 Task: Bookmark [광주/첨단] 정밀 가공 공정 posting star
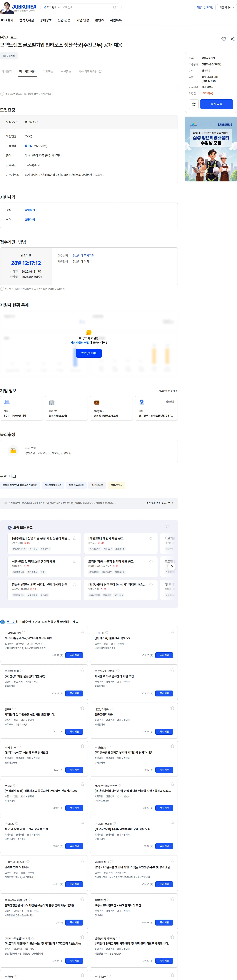tap(75, 538)
